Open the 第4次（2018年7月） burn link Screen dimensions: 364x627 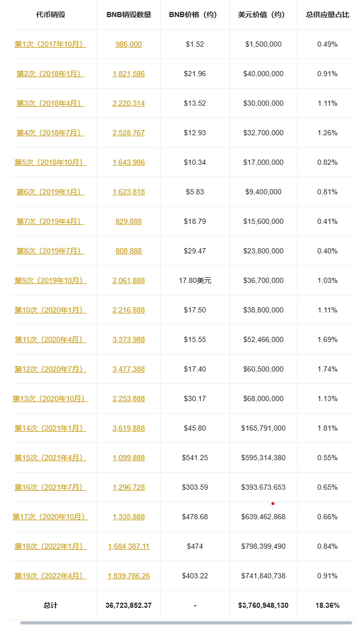[50, 133]
